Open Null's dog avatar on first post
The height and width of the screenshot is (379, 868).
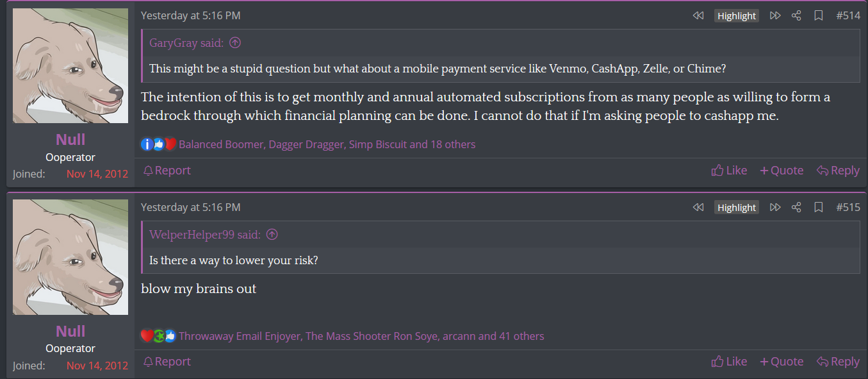(70, 65)
